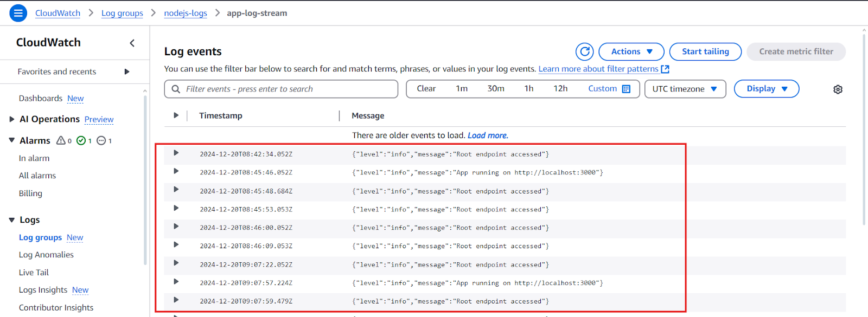Select the 1m time range
The height and width of the screenshot is (317, 868).
462,89
